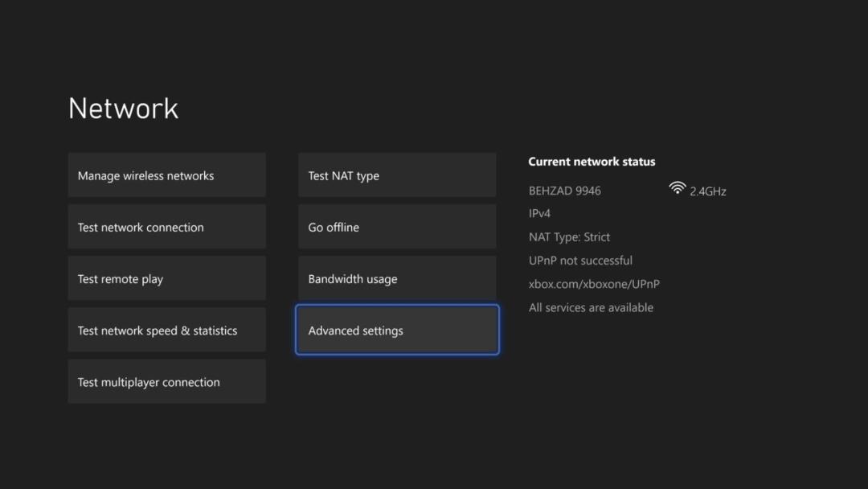
Task: Click the Current network status heading
Action: (592, 162)
